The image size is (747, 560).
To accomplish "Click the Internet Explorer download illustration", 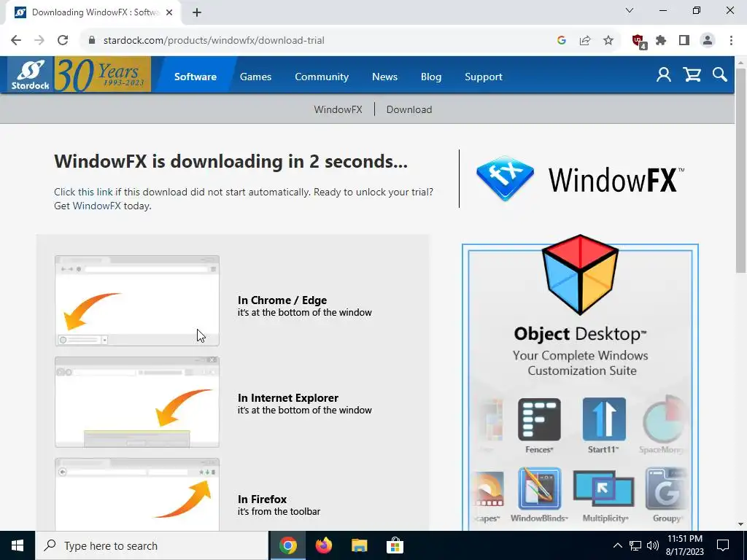I will coord(137,402).
